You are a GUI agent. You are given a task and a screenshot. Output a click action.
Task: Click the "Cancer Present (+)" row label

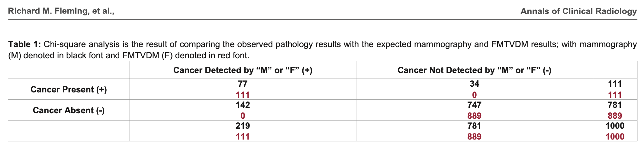tap(69, 89)
